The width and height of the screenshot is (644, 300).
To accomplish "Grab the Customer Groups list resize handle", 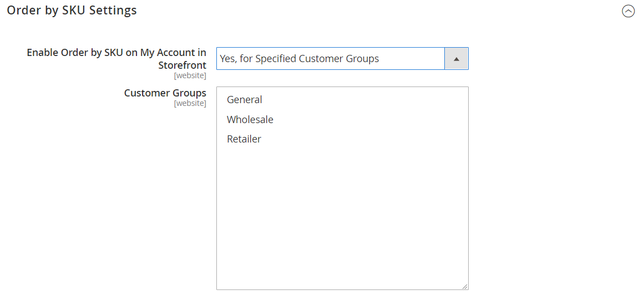I will [x=465, y=286].
